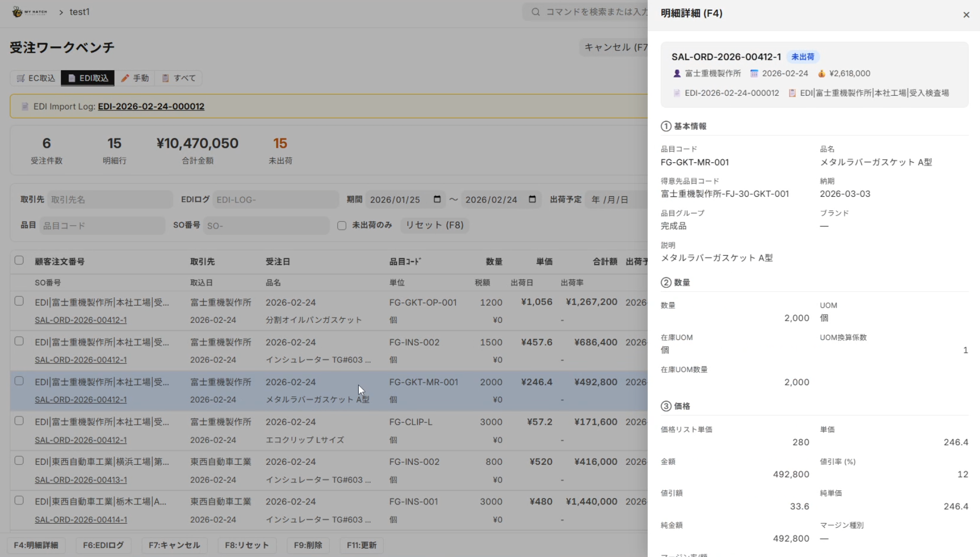Click document icon beside EDI-2026-02-24-000012 in panel

coord(676,93)
